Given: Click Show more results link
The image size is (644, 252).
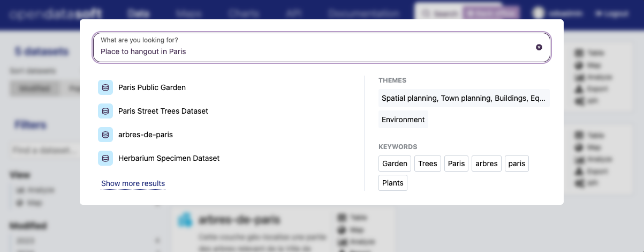Looking at the screenshot, I should (x=133, y=183).
